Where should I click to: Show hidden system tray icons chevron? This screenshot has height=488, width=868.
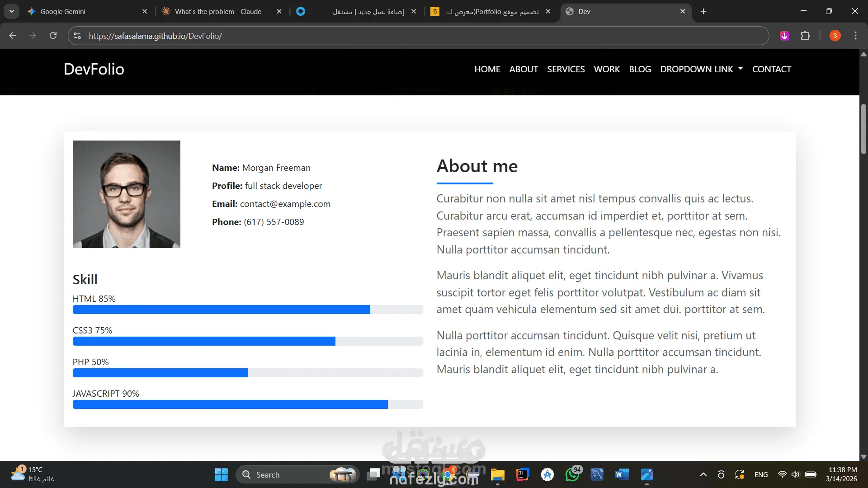703,474
